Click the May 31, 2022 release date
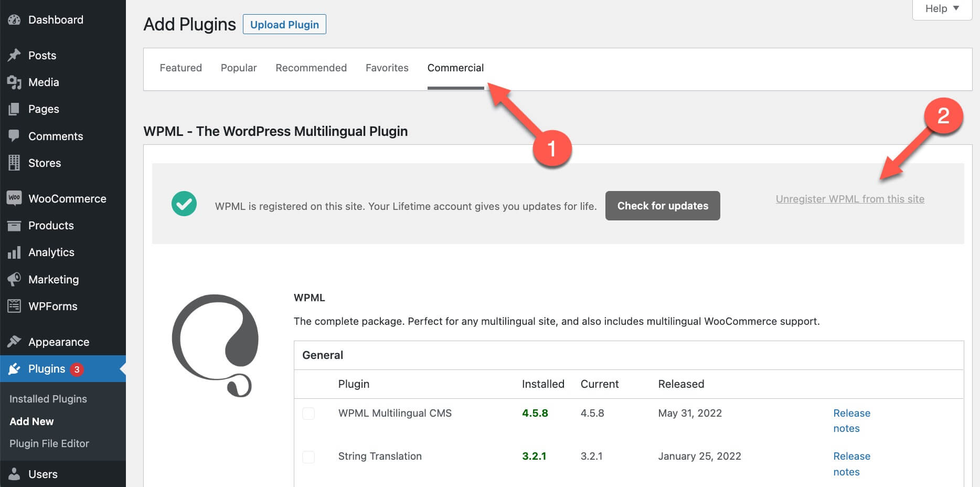Screen dimensions: 980x487 pyautogui.click(x=690, y=413)
